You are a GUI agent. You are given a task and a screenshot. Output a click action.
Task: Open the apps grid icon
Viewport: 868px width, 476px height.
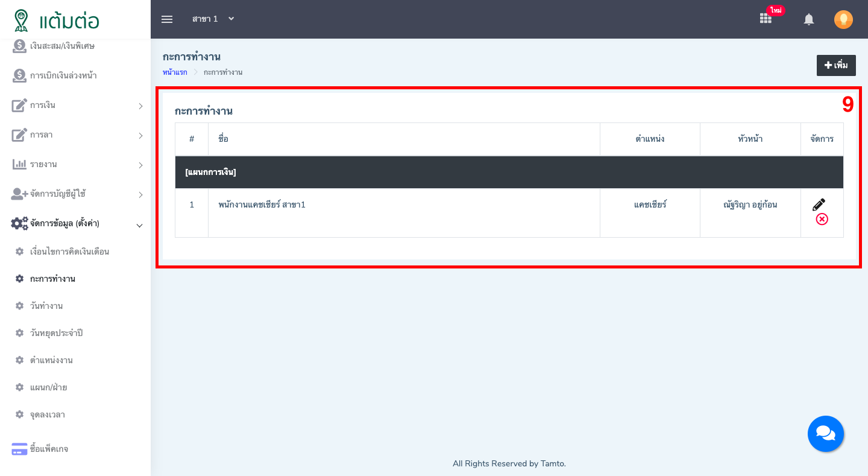(766, 19)
